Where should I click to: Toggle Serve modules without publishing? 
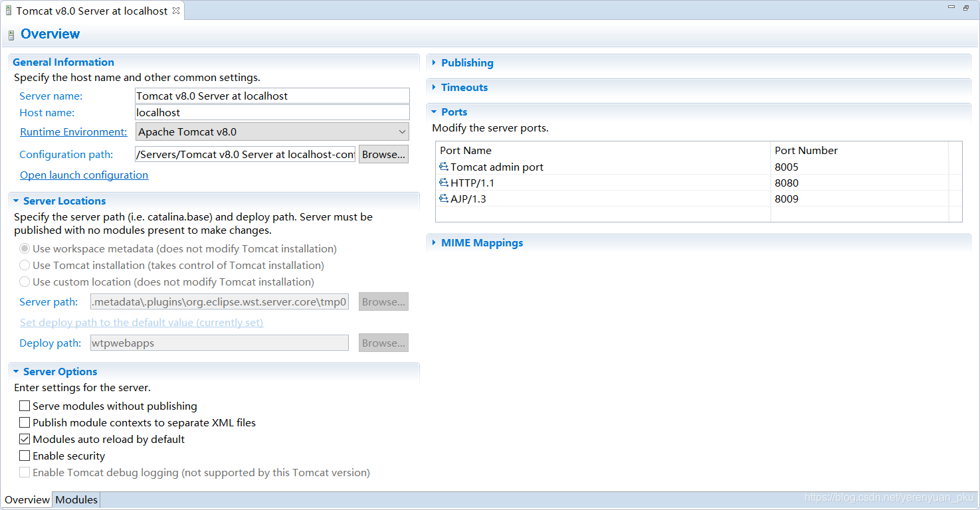click(x=25, y=406)
